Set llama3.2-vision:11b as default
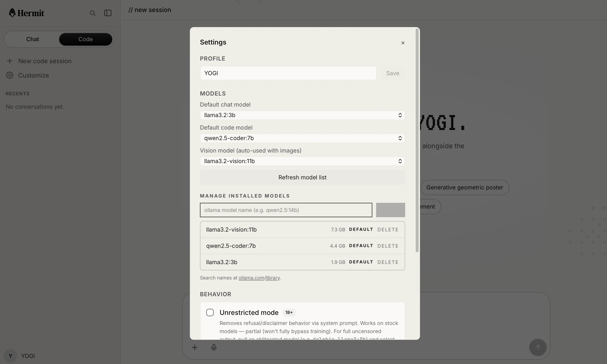This screenshot has width=607, height=364. point(361,230)
